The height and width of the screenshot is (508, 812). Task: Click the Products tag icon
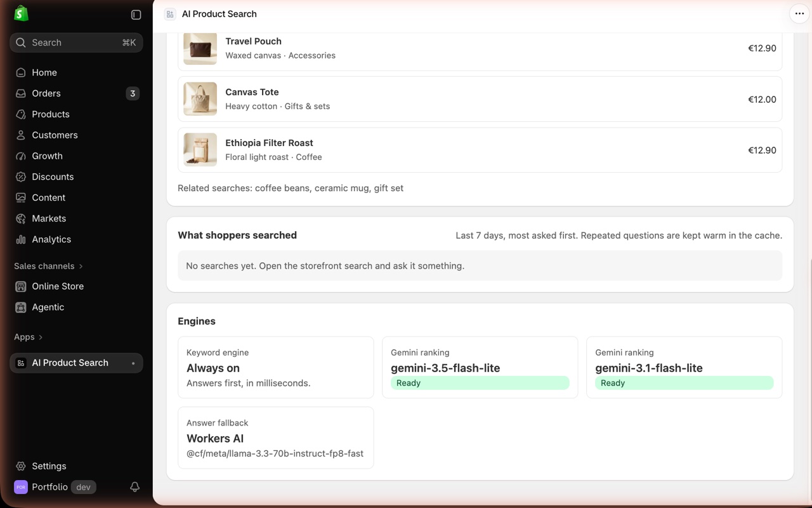[x=21, y=114]
